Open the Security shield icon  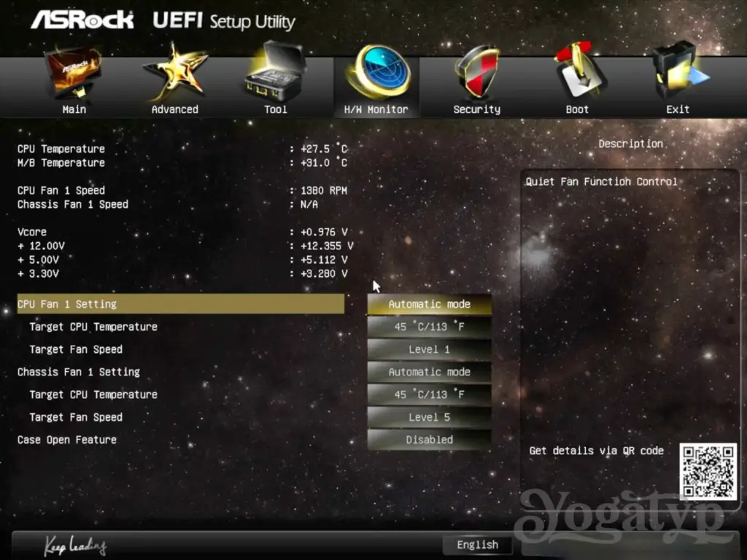[x=477, y=72]
